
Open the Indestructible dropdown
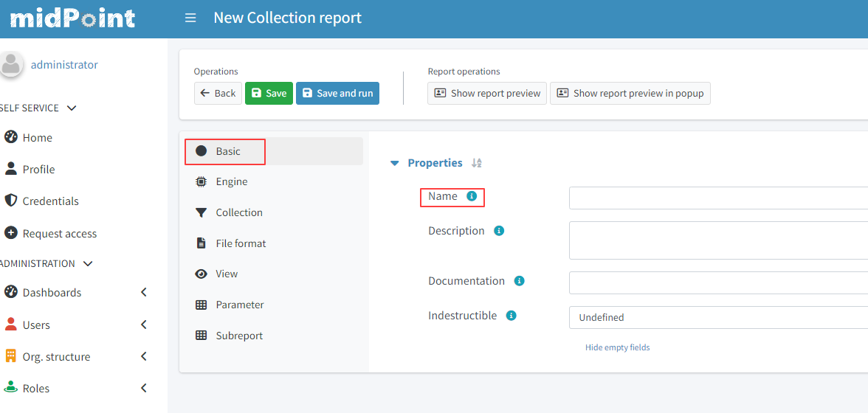(x=717, y=317)
